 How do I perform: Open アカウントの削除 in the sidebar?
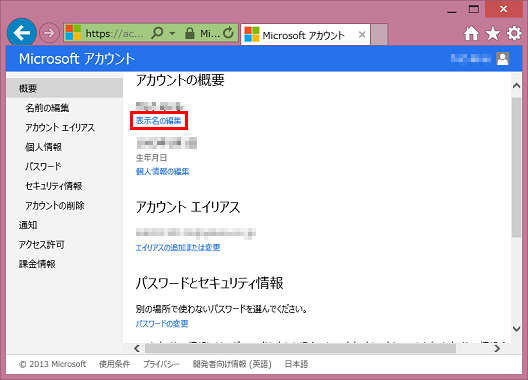click(x=55, y=205)
